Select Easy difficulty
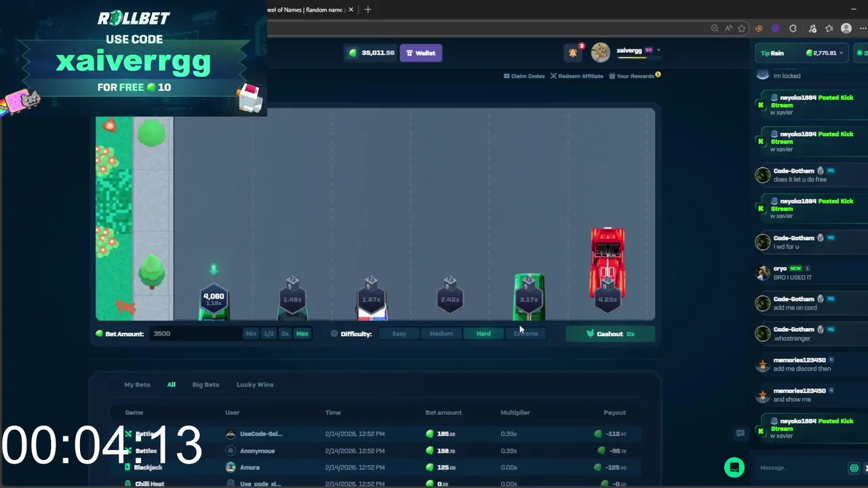The image size is (868, 488). click(399, 333)
